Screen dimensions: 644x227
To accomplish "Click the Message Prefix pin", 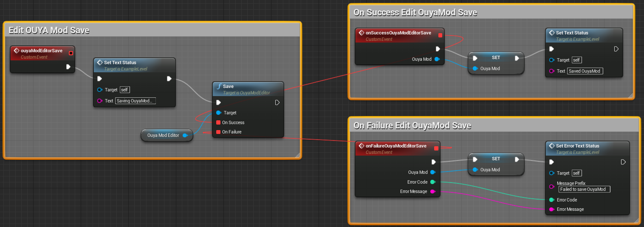I will click(552, 186).
